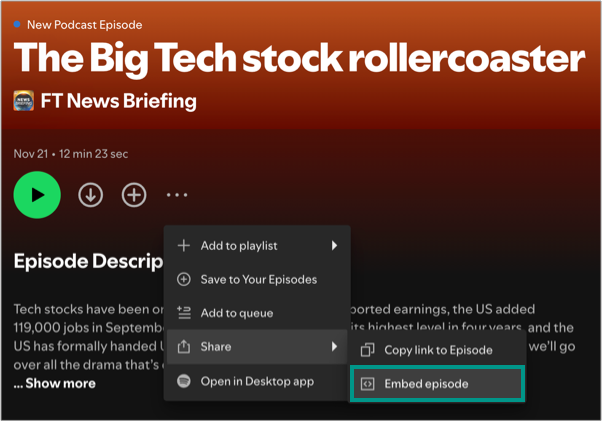Image resolution: width=602 pixels, height=421 pixels.
Task: Click the Add to queue list icon
Action: point(184,313)
